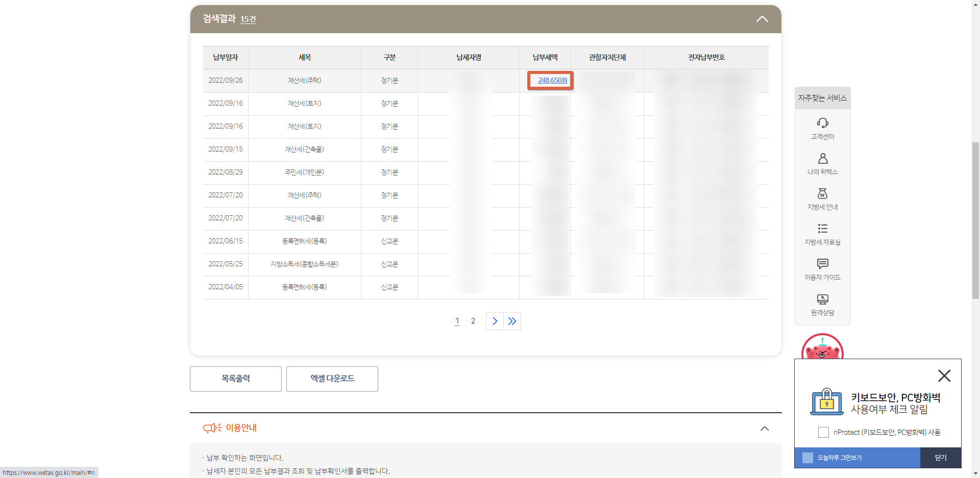Click 재산세(건축물) cell dated 2022/09/15
The height and width of the screenshot is (478, 980).
coord(305,149)
